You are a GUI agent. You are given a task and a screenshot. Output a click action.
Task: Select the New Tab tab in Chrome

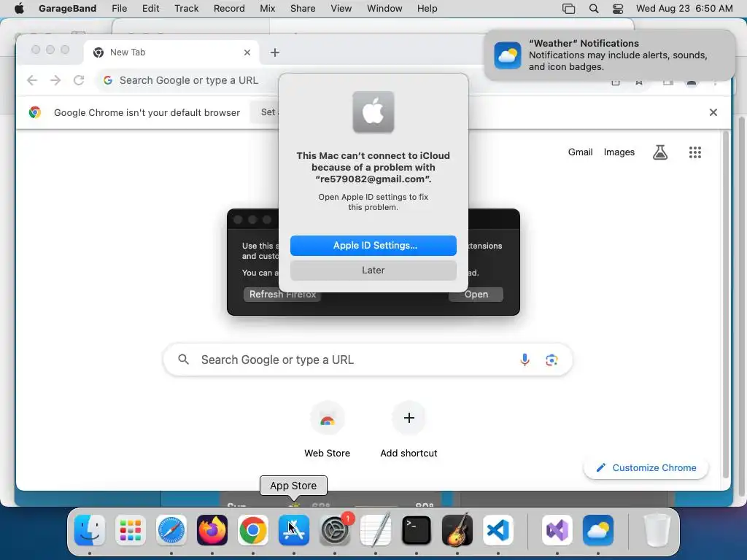pos(171,52)
